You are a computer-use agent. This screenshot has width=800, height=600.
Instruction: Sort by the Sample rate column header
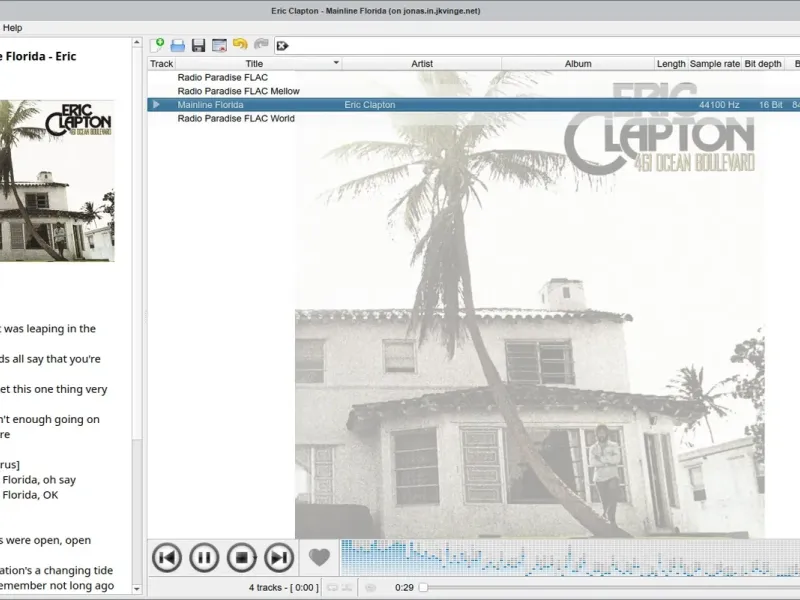click(x=715, y=64)
